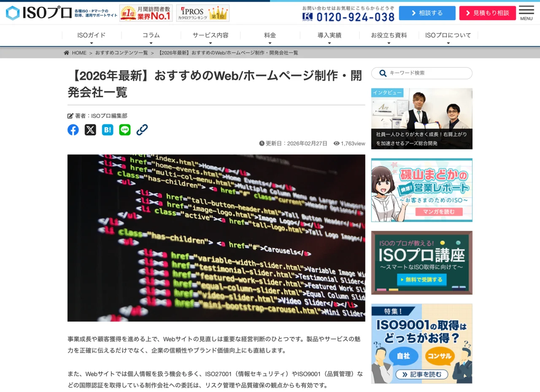Share the article on LINE

(125, 130)
